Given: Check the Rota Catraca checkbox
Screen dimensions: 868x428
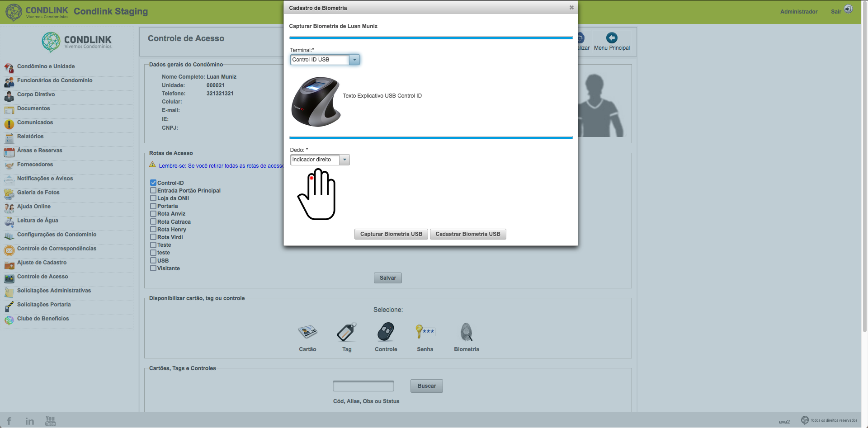Looking at the screenshot, I should click(153, 221).
